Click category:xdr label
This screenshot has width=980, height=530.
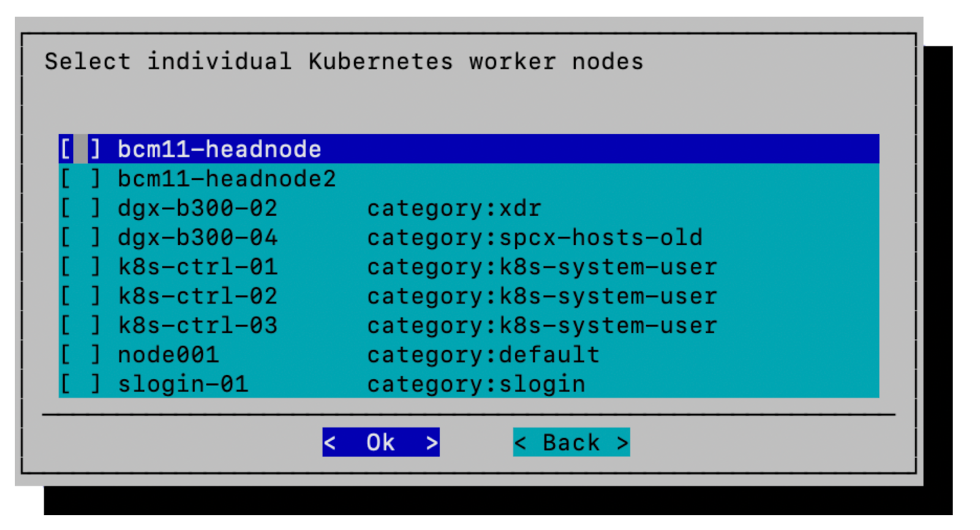pos(454,208)
